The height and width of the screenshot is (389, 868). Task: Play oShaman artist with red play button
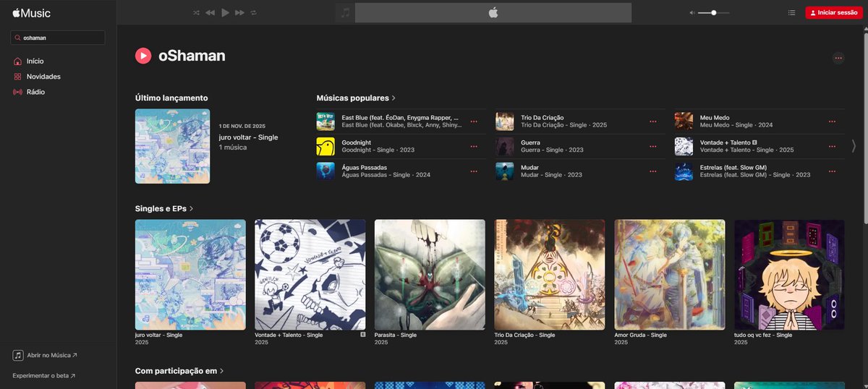[x=143, y=56]
